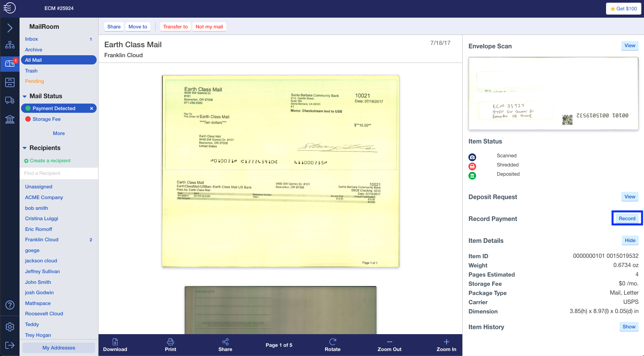Open the organization hierarchy sidebar icon

point(10,45)
